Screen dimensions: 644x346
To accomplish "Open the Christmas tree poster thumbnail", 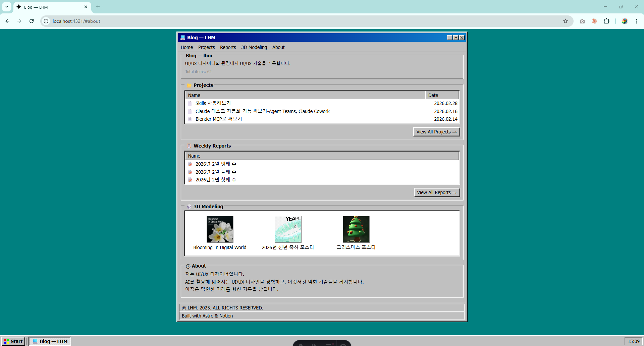I will [356, 229].
